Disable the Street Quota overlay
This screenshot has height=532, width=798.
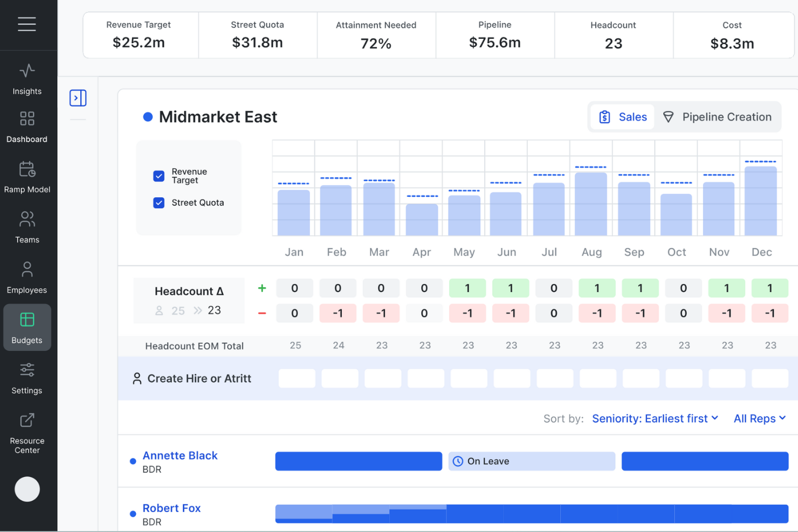point(159,203)
